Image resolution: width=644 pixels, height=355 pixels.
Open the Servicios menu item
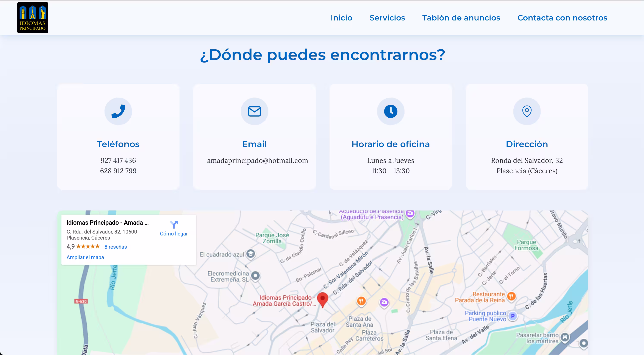point(387,18)
